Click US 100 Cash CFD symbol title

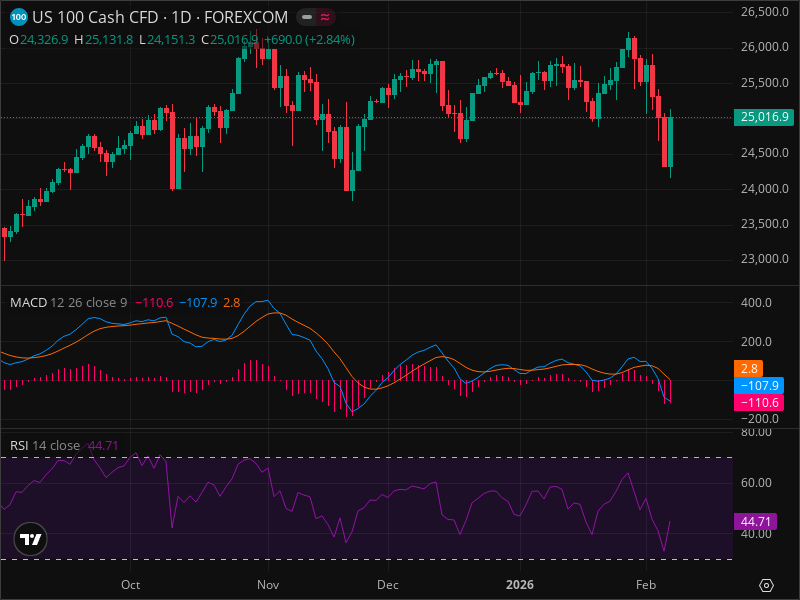pos(95,17)
